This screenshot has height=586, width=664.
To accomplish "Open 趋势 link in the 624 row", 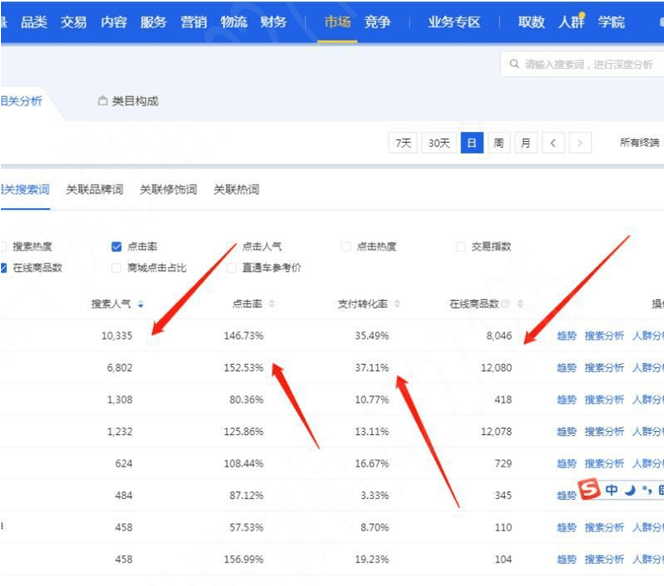I will [567, 464].
